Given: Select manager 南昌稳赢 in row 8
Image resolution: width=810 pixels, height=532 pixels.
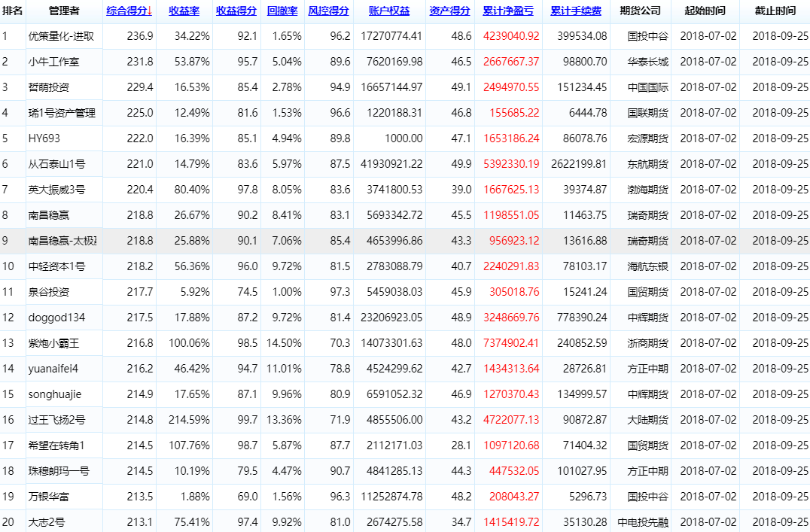Looking at the screenshot, I should (49, 215).
